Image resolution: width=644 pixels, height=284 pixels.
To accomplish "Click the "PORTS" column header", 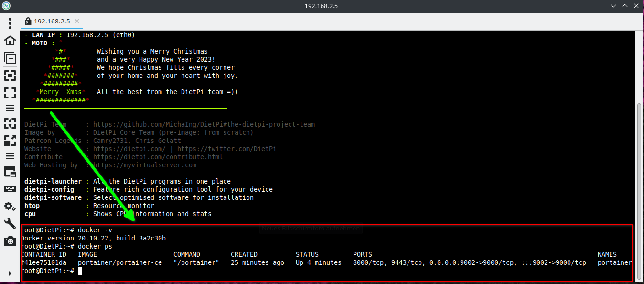I will click(x=363, y=254).
